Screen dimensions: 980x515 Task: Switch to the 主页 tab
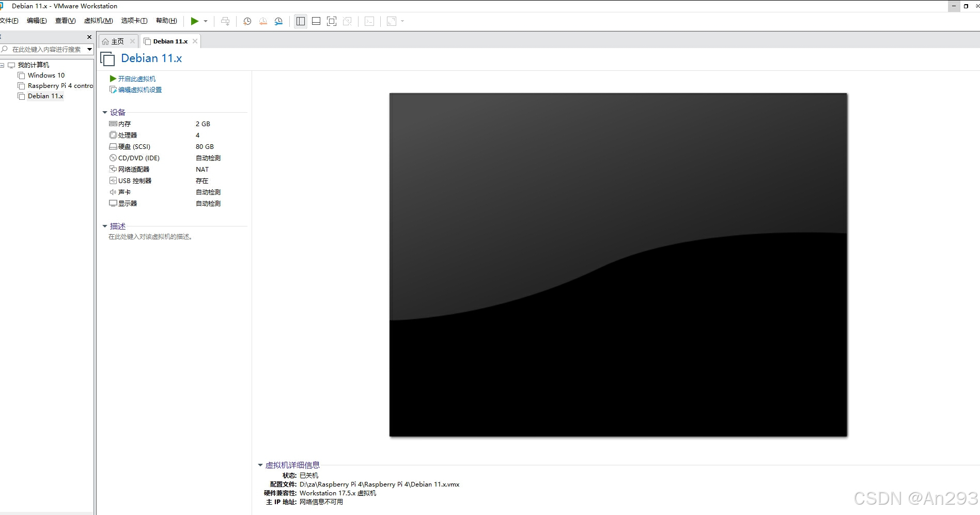[117, 41]
